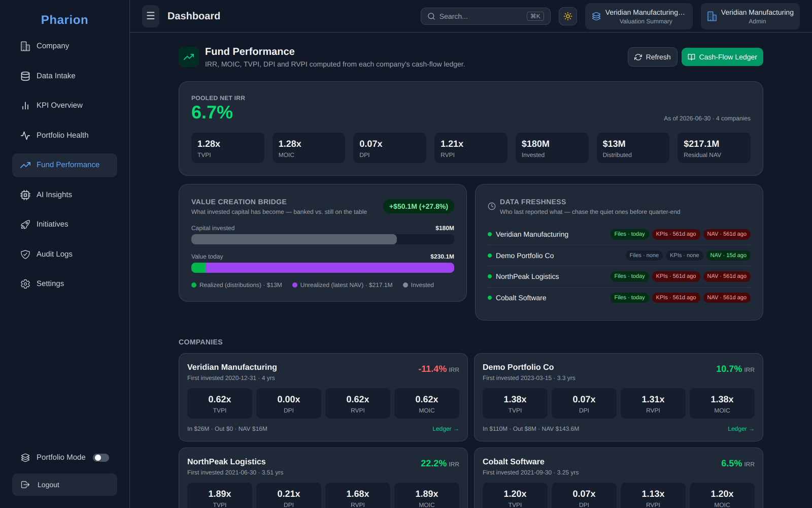Click the green Fund Performance header icon
812x508 pixels.
point(189,57)
